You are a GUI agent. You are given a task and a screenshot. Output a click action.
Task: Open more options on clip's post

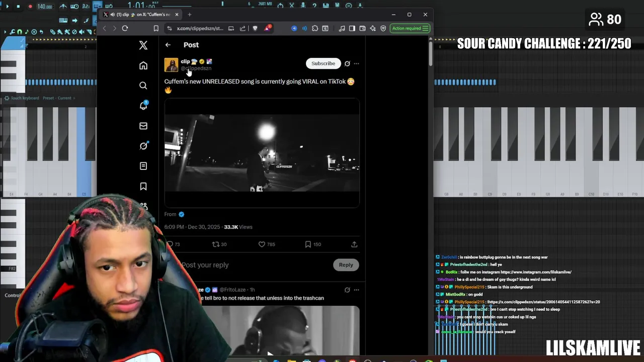point(356,64)
